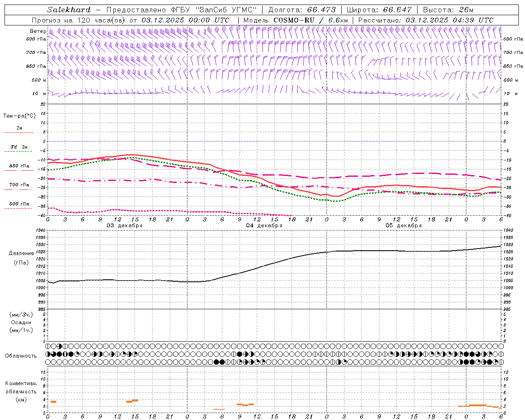Click the Тем-ра(°C) axis title
This screenshot has width=525, height=420.
click(19, 116)
